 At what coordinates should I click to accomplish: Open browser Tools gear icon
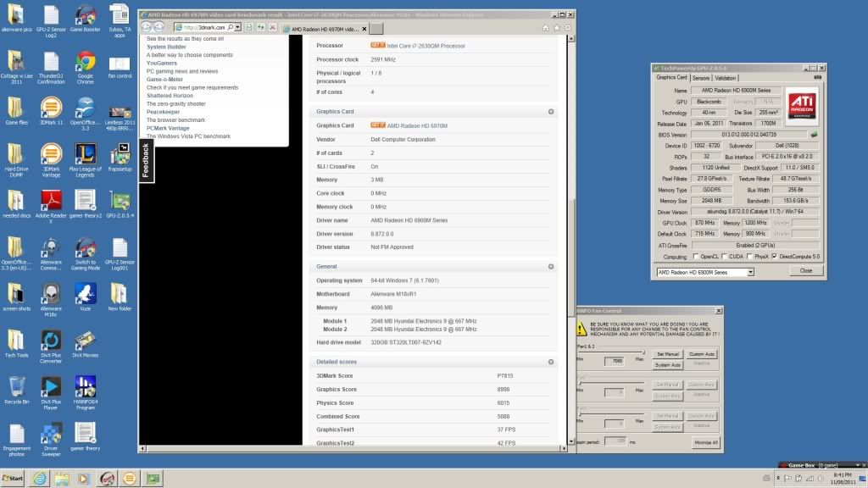coord(567,28)
